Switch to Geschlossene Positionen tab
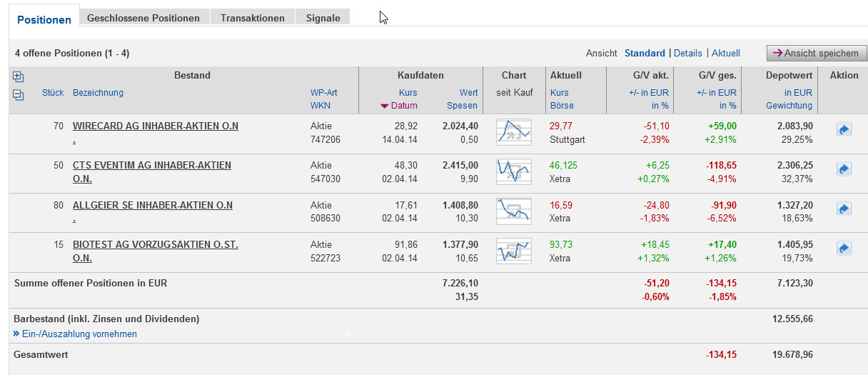The image size is (868, 375). point(143,18)
